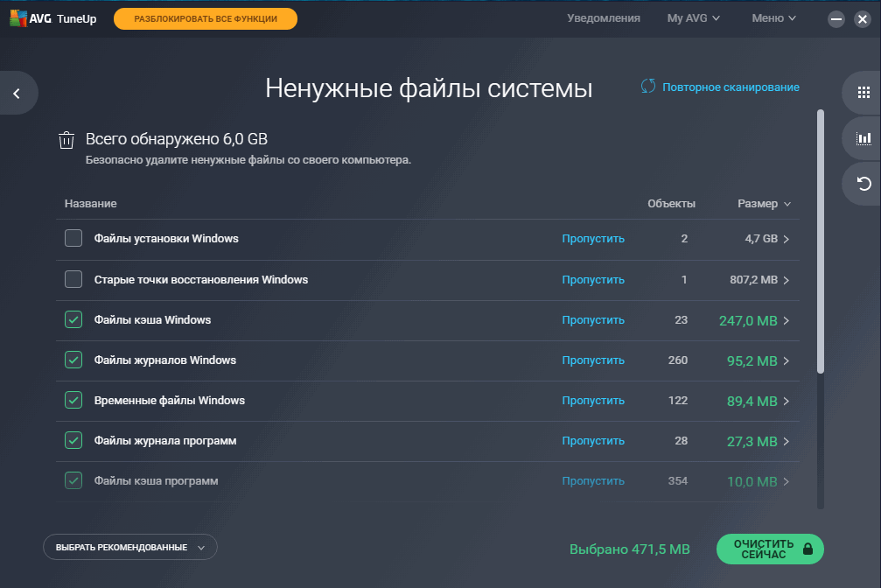Expand details arrow for 27,3 MB row
The width and height of the screenshot is (881, 588).
[x=786, y=441]
